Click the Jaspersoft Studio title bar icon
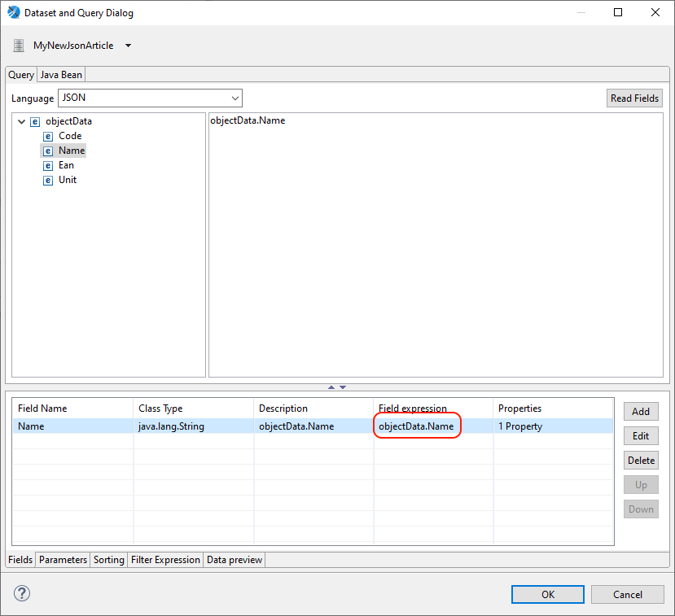Viewport: 675px width, 616px height. pos(13,13)
